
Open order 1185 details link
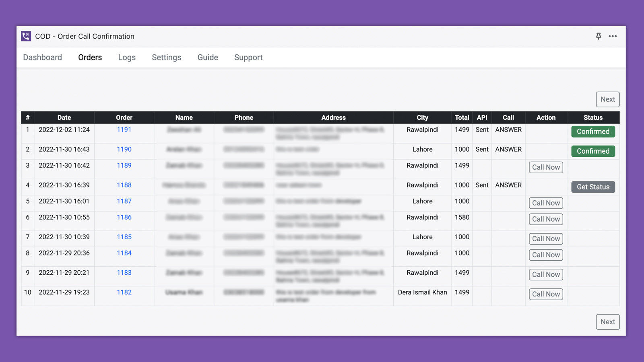point(124,237)
